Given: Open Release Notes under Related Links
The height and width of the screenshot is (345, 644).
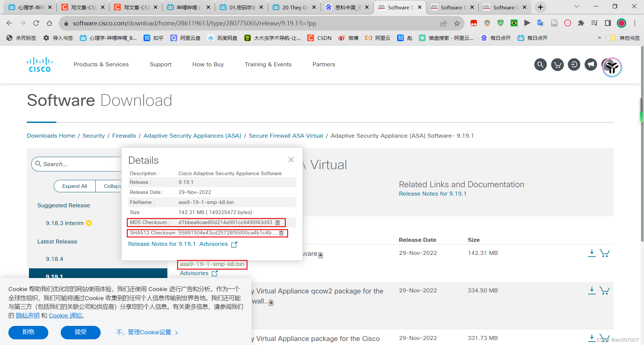Looking at the screenshot, I should (x=433, y=194).
